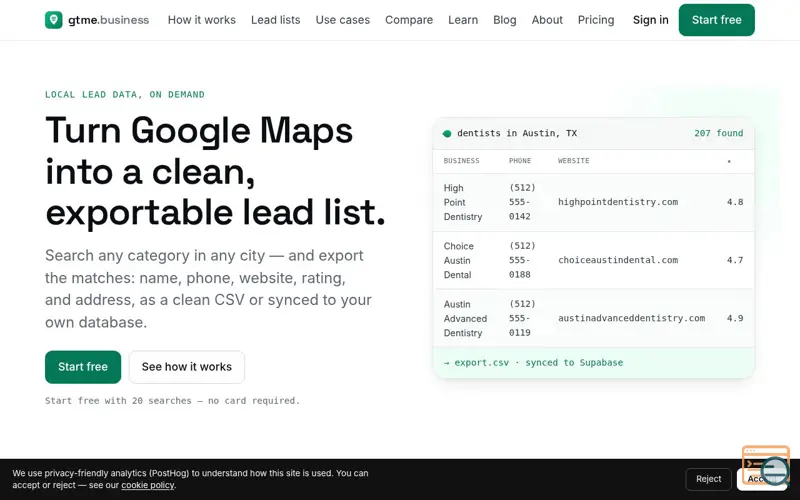Image resolution: width=800 pixels, height=500 pixels.
Task: Reject analytics cookies
Action: click(x=708, y=479)
